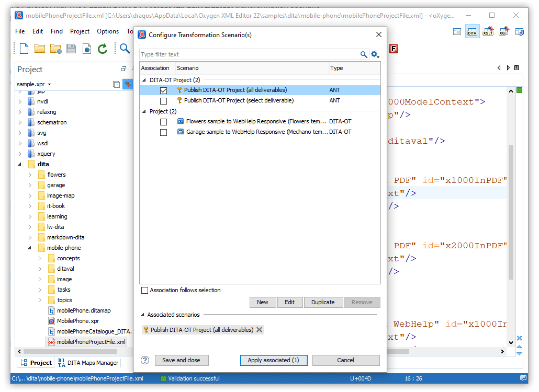Viewport: 539px width, 392px height.
Task: Click next editor tab arrow
Action: 508,68
